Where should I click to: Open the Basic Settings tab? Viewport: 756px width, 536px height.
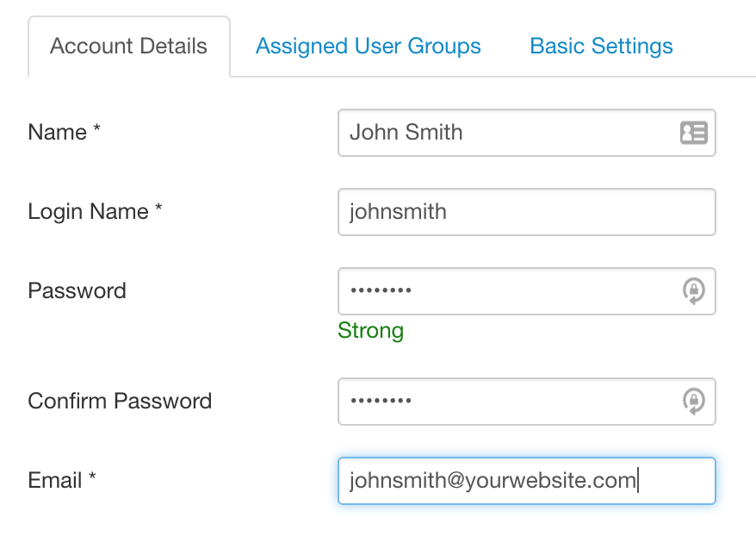601,46
